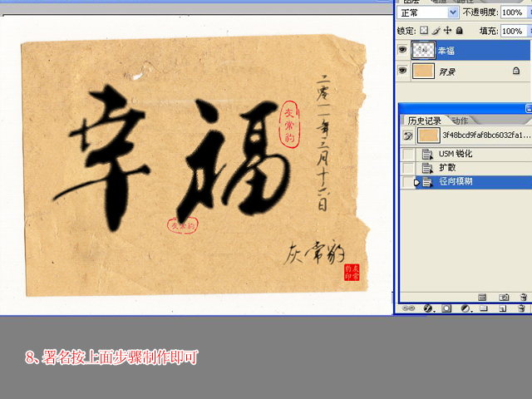This screenshot has width=532, height=399.
Task: Select the 扩散 history state
Action: tap(449, 168)
